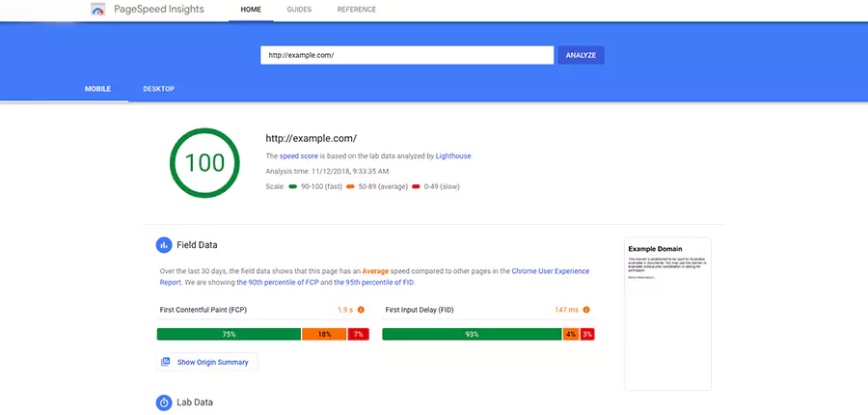The height and width of the screenshot is (415, 868).
Task: Click the Lab Data stopwatch icon
Action: tap(164, 402)
